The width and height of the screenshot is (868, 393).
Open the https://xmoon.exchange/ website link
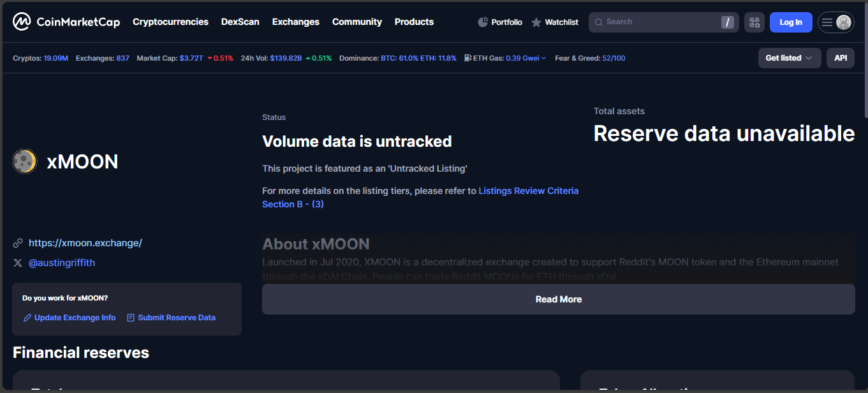pyautogui.click(x=85, y=243)
